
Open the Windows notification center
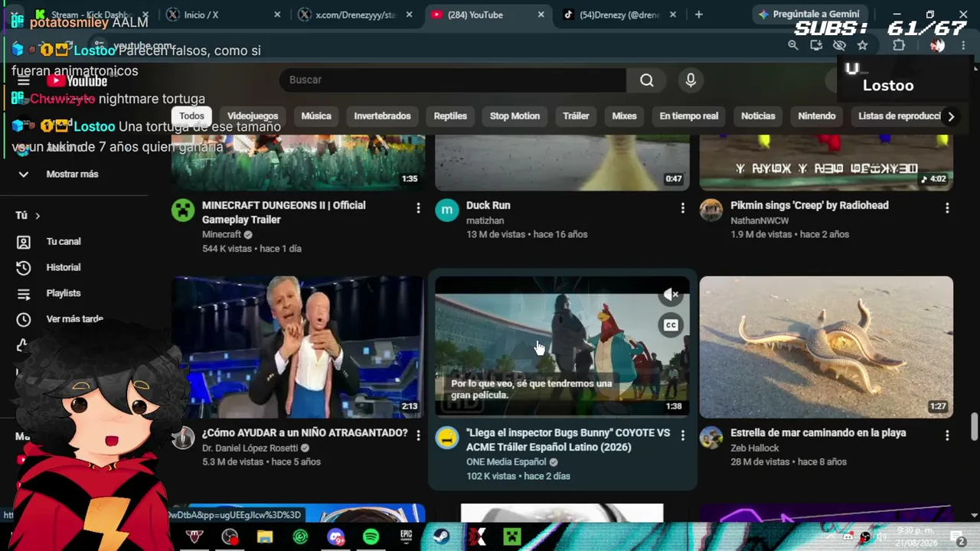[x=959, y=537]
